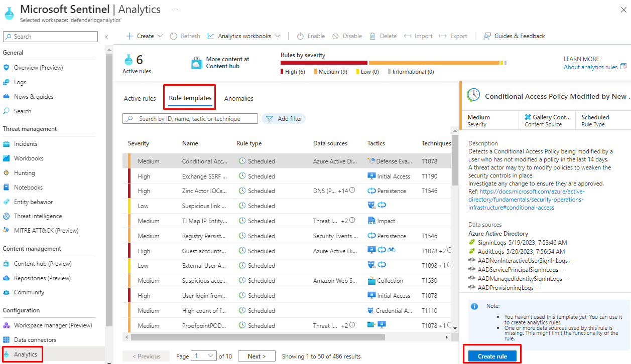Expand Analytics workbooks dropdown
Image resolution: width=631 pixels, height=364 pixels.
[244, 36]
